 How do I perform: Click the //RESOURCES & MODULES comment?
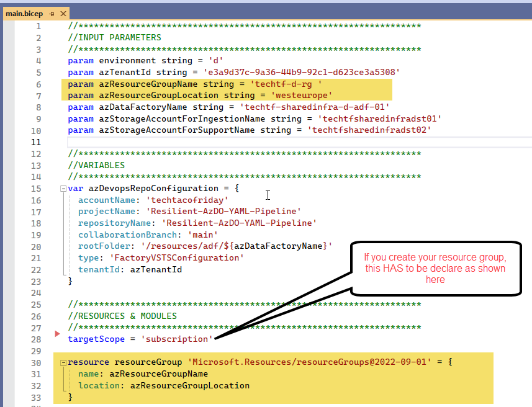pos(122,316)
